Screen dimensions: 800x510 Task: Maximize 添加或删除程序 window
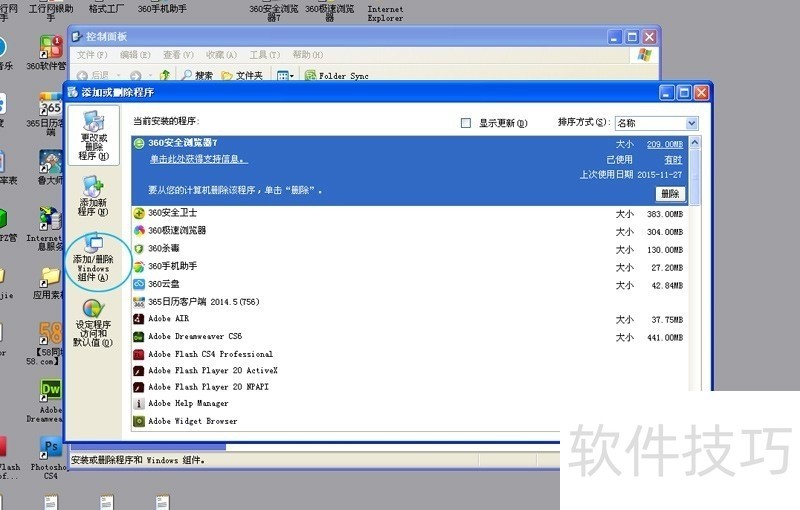(684, 93)
